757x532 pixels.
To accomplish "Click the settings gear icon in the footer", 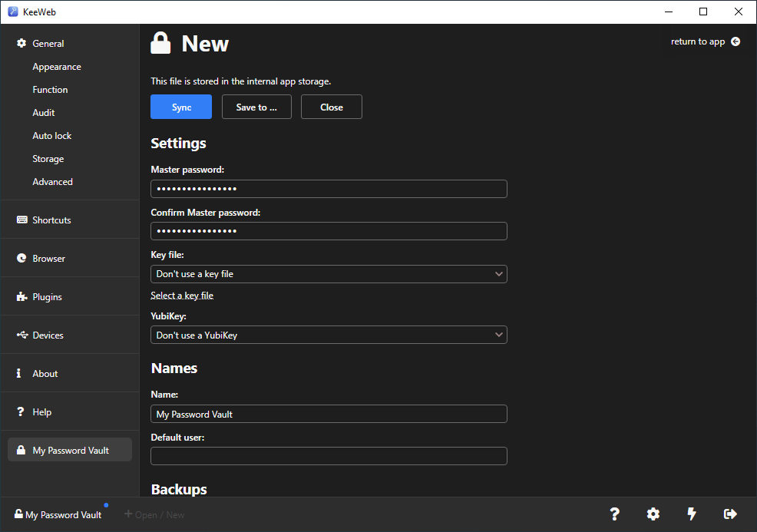I will coord(653,514).
